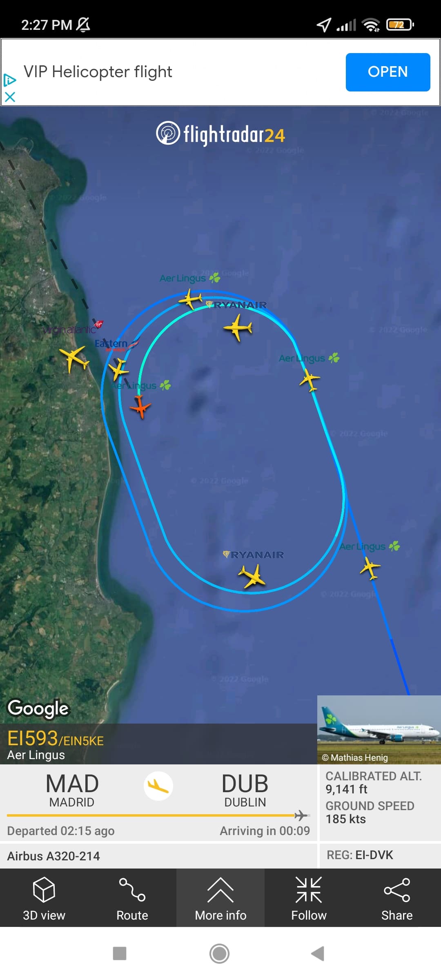This screenshot has height=980, width=441.
Task: Open the 3D view
Action: 44,899
